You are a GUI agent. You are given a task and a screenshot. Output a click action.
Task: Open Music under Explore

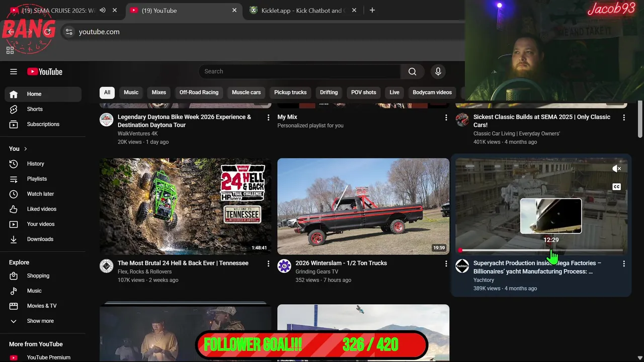pyautogui.click(x=43, y=291)
